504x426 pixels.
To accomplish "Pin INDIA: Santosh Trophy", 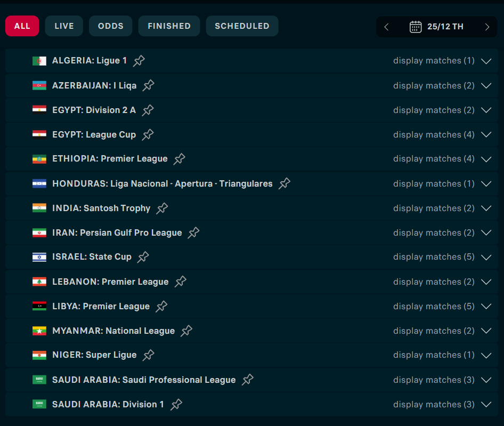I will click(x=162, y=208).
